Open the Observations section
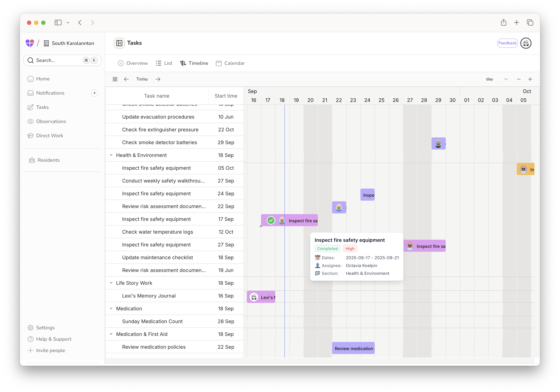This screenshot has width=560, height=392. pos(51,121)
